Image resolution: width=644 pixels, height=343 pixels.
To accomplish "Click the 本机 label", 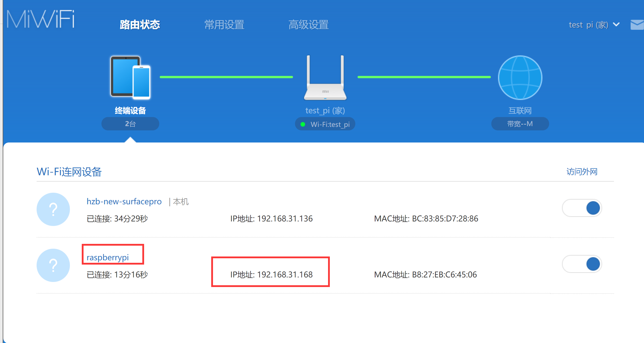I will pyautogui.click(x=181, y=202).
